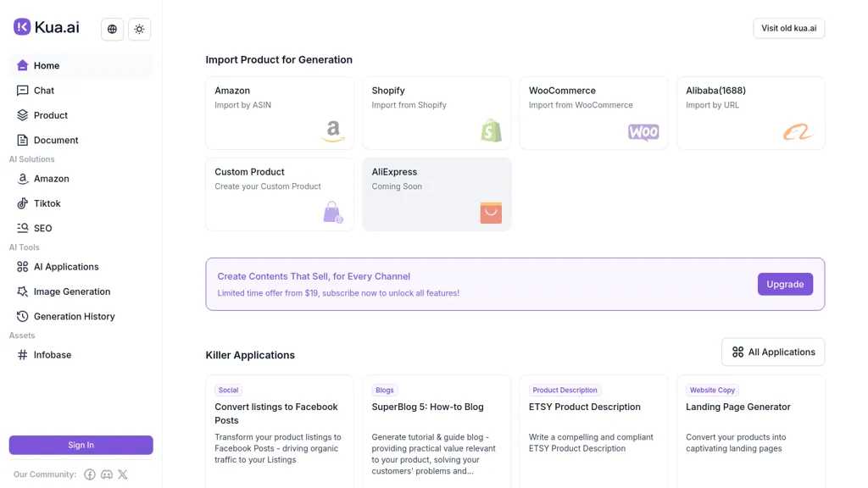Open the Discord community icon
This screenshot has width=868, height=488.
(x=106, y=474)
